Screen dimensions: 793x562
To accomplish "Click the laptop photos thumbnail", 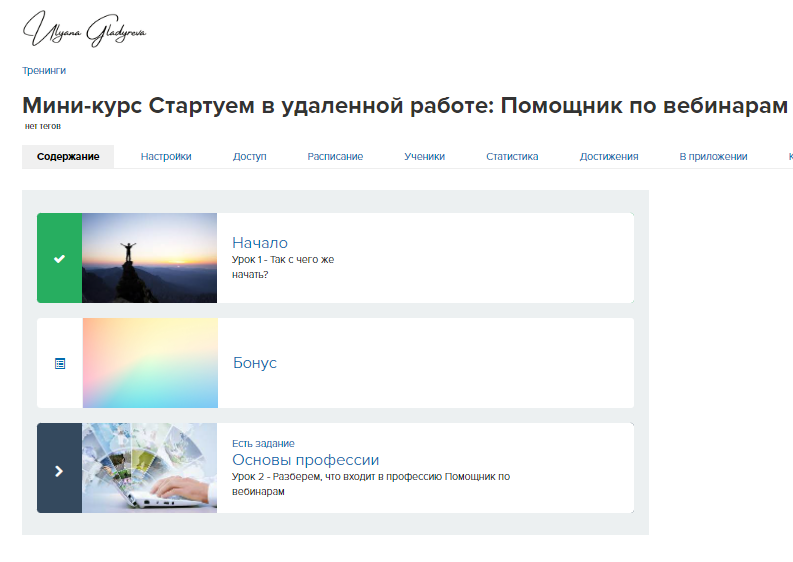I will point(149,468).
